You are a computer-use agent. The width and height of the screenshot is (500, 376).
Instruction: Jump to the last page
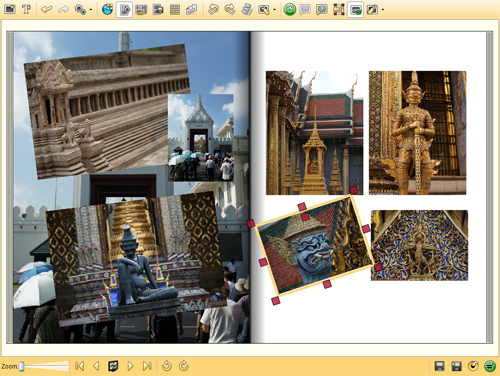[x=147, y=366]
